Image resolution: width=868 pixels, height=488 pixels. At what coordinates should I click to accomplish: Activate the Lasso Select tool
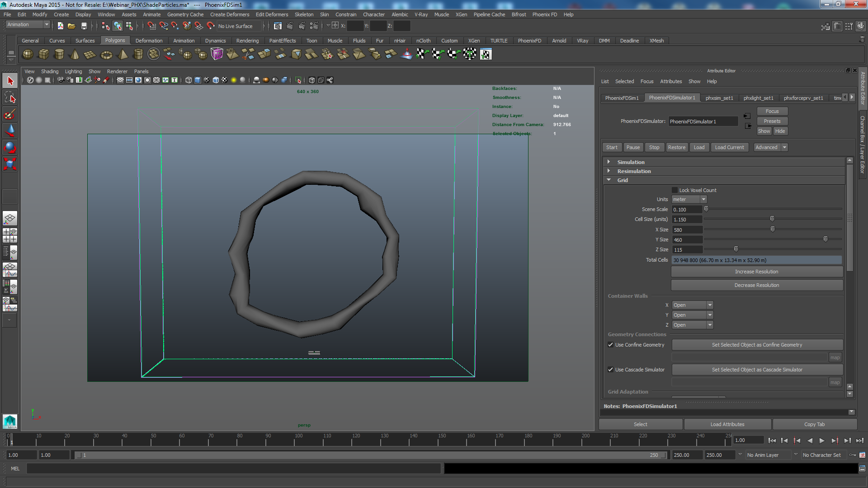pos(10,98)
